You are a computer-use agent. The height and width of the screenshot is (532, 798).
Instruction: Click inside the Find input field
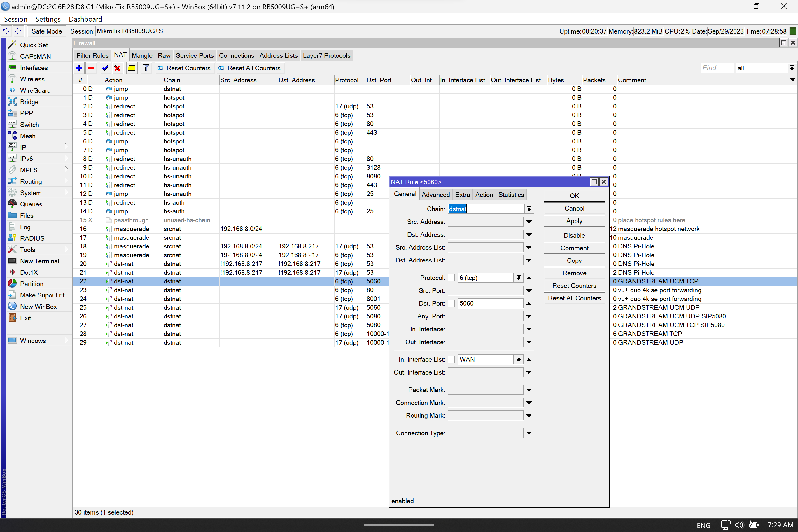click(x=717, y=68)
